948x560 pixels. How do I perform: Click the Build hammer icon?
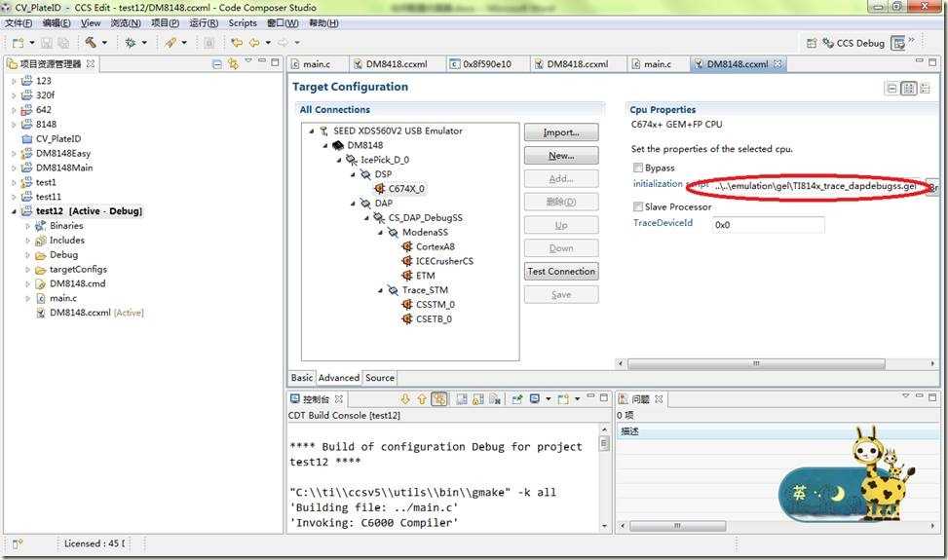point(91,42)
